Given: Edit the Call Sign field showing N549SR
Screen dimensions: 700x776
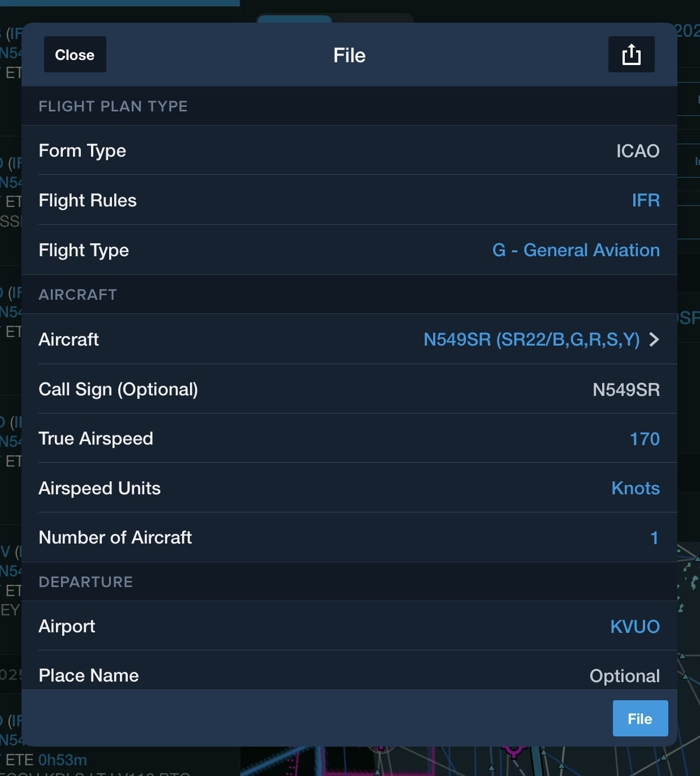Looking at the screenshot, I should 626,389.
